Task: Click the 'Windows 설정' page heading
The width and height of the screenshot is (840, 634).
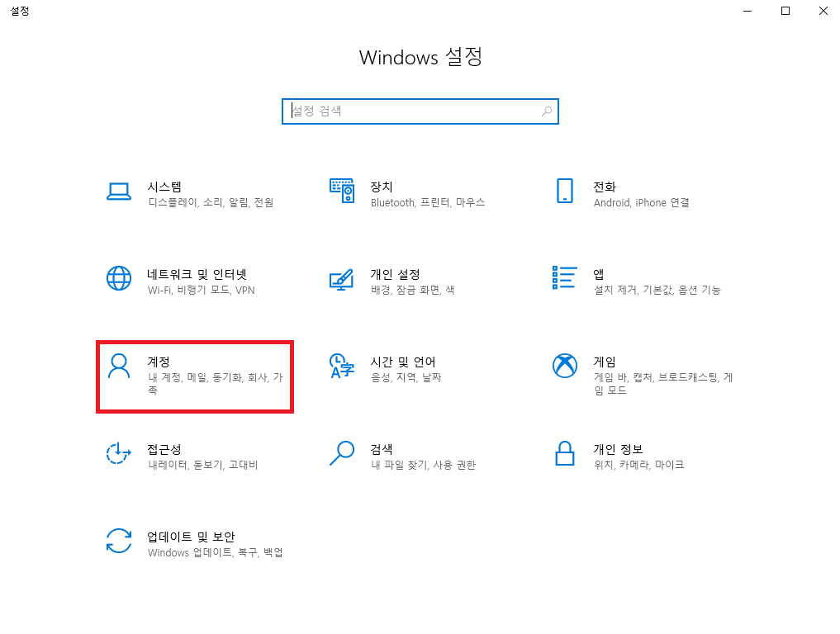Action: point(420,57)
